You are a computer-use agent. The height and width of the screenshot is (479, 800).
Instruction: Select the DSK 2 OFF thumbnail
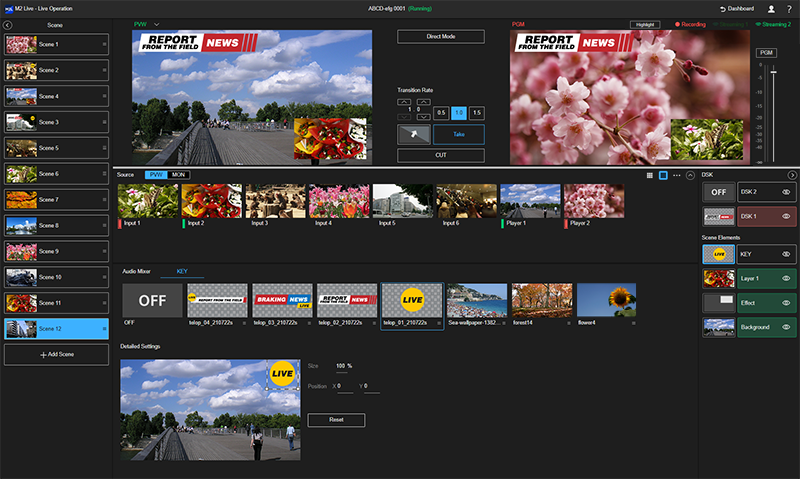point(718,192)
